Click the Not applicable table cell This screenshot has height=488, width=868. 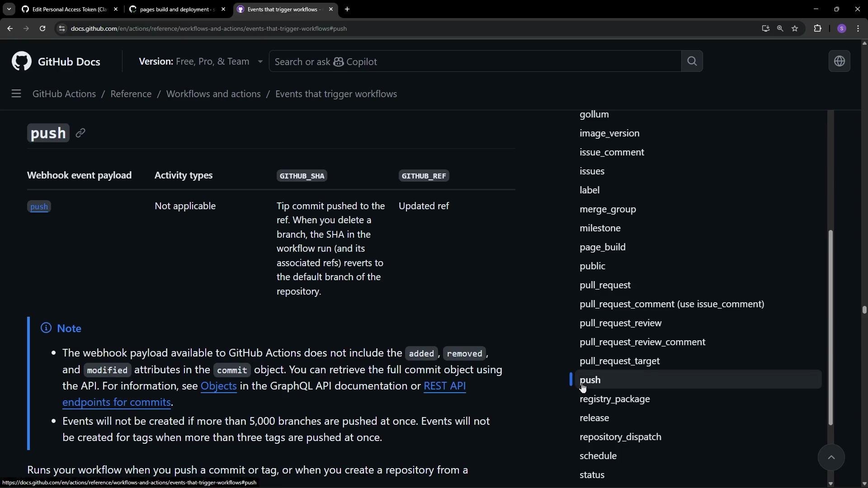point(185,206)
